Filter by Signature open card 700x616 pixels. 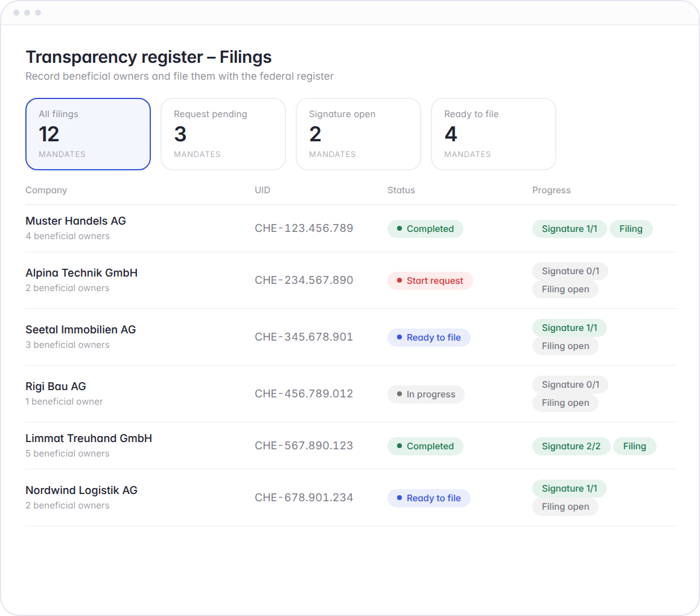point(358,134)
